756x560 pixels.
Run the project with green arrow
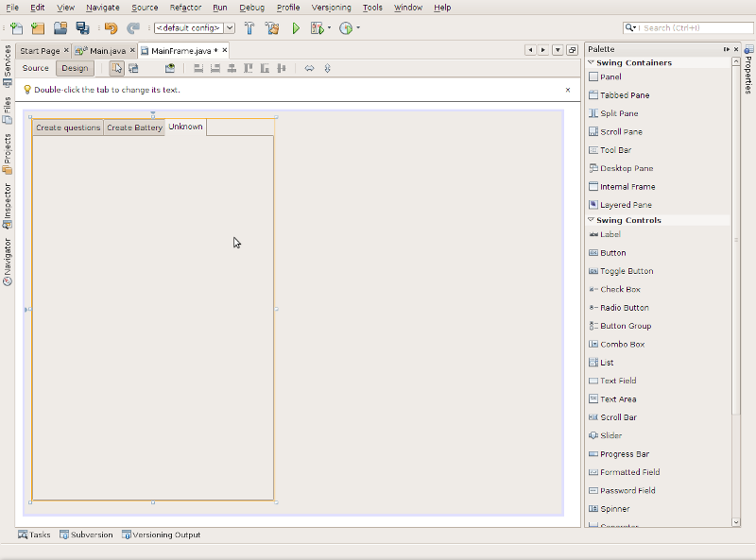[x=296, y=28]
